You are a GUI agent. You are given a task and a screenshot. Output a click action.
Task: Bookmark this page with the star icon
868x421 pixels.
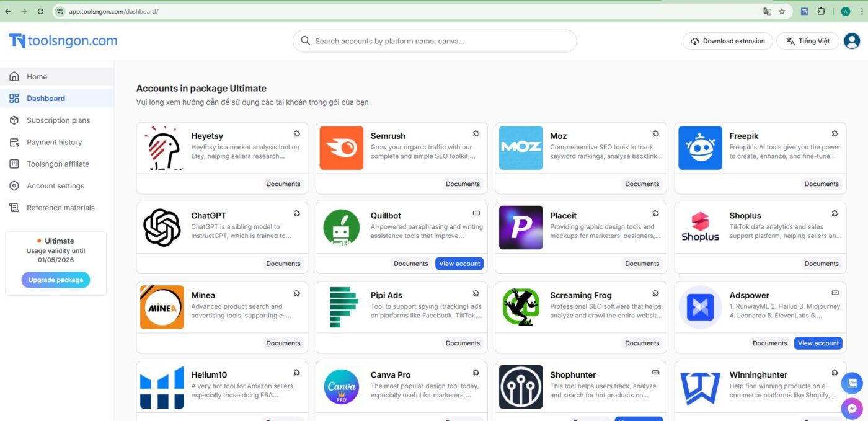pos(782,11)
